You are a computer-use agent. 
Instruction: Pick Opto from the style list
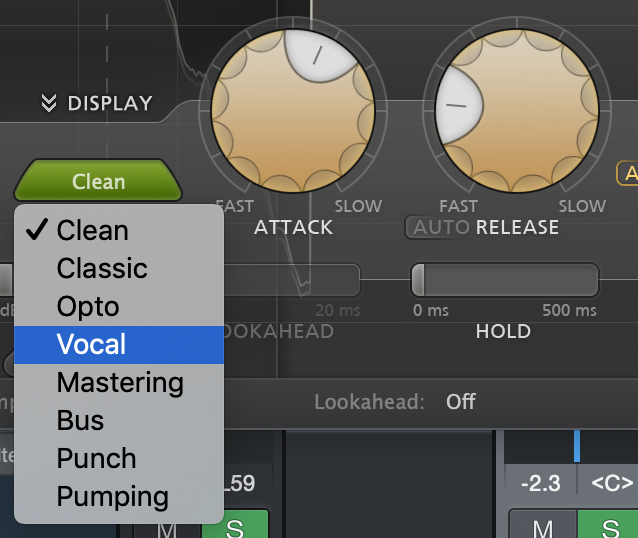(x=119, y=306)
